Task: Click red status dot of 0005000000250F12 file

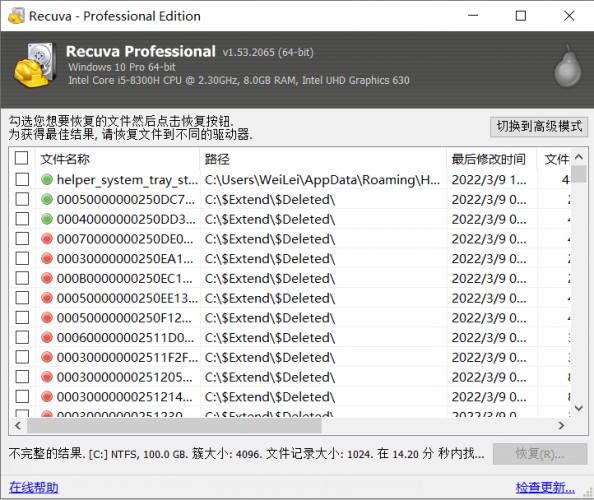Action: point(47,317)
